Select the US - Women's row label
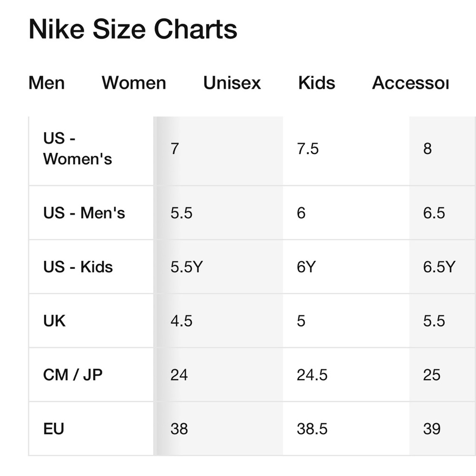Image resolution: width=476 pixels, height=476 pixels. click(x=78, y=149)
